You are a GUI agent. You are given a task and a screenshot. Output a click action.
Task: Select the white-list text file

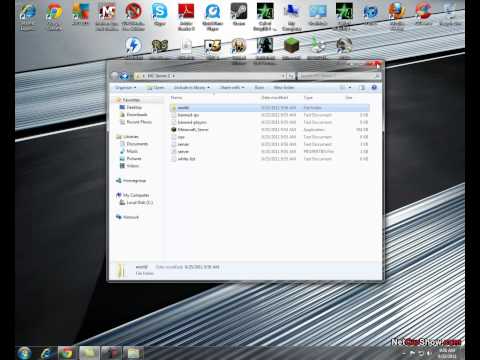tap(269, 159)
